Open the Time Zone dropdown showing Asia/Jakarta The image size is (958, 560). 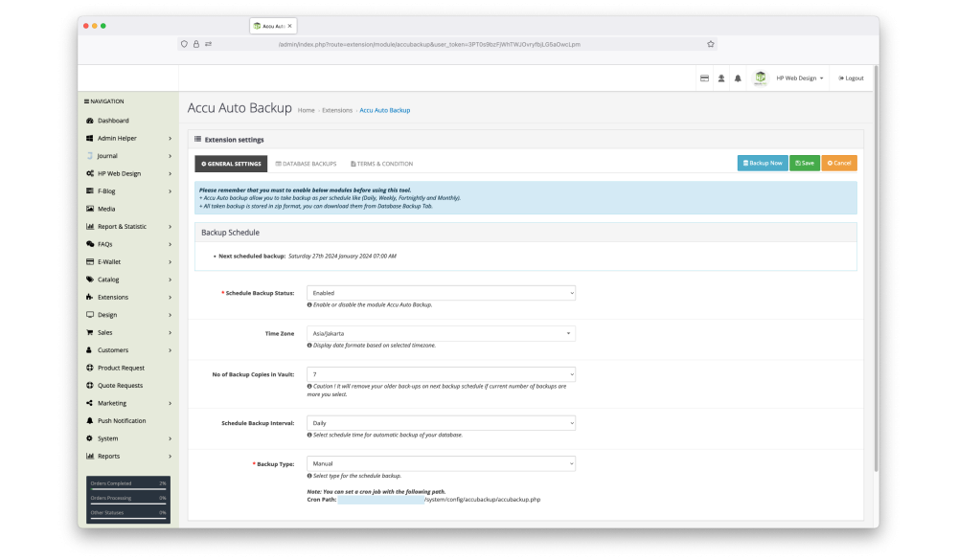pos(441,334)
